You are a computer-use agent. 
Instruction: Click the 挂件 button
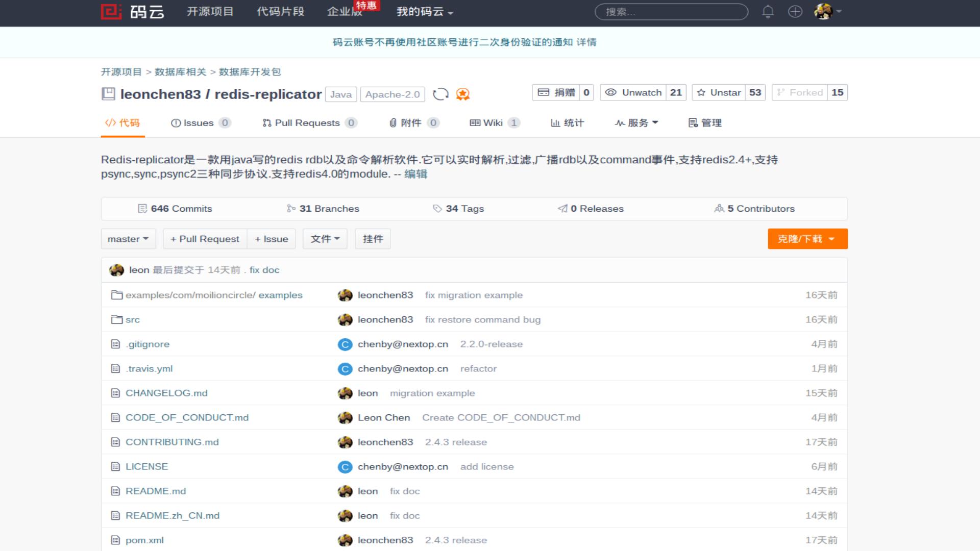373,239
